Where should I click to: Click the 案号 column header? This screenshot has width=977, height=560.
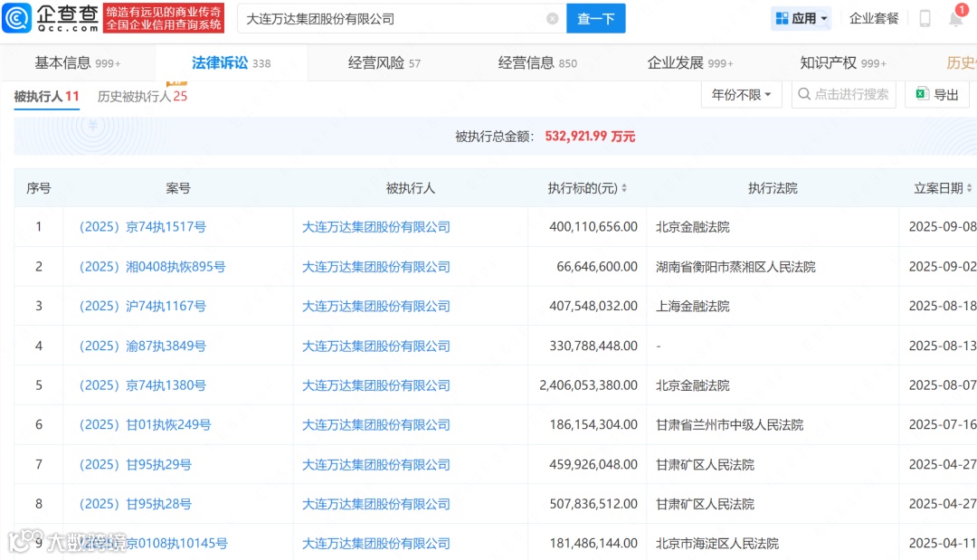tap(178, 188)
